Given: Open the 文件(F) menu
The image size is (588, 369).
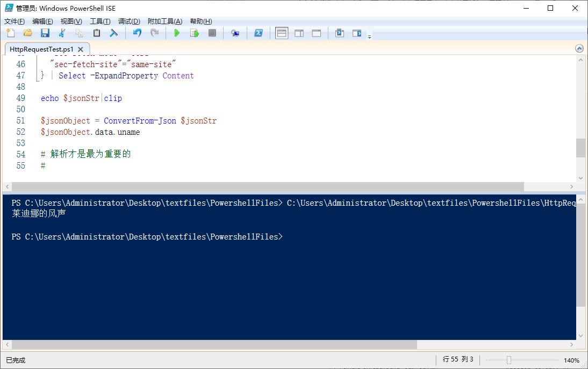Looking at the screenshot, I should [x=15, y=21].
